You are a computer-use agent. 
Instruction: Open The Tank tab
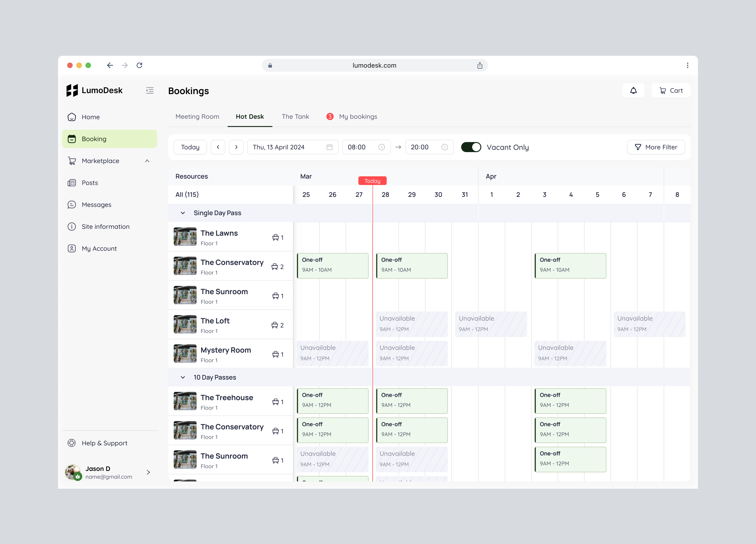[295, 117]
